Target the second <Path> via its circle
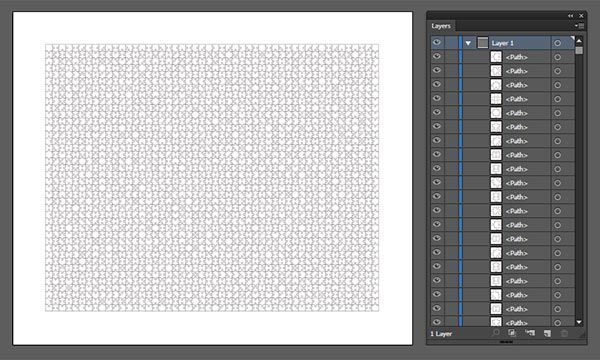Image resolution: width=600 pixels, height=360 pixels. pyautogui.click(x=558, y=71)
